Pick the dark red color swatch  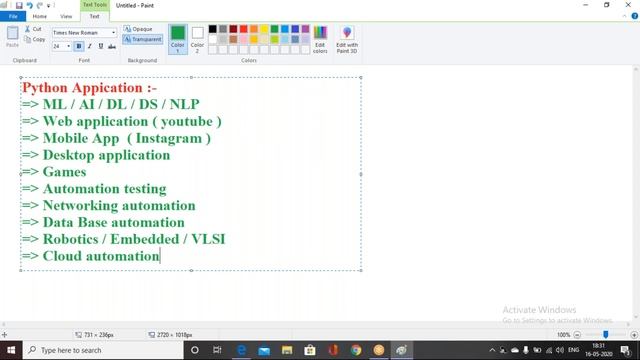pos(233,29)
